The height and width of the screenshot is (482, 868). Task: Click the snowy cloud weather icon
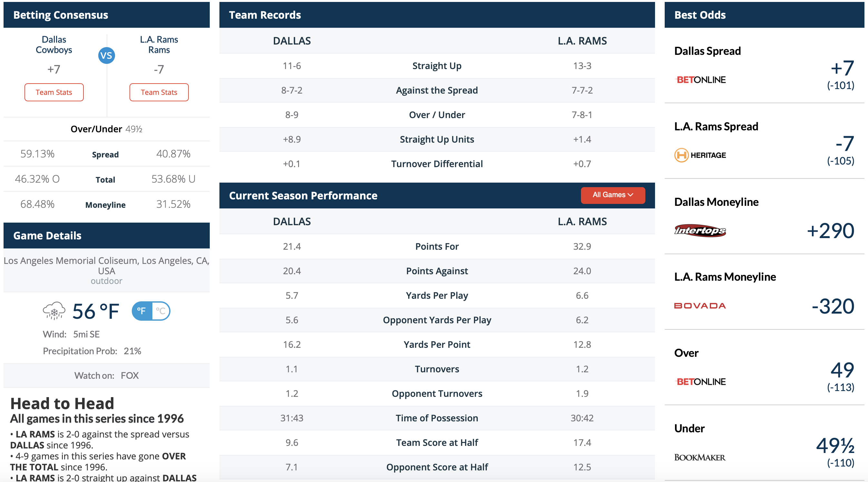[54, 311]
